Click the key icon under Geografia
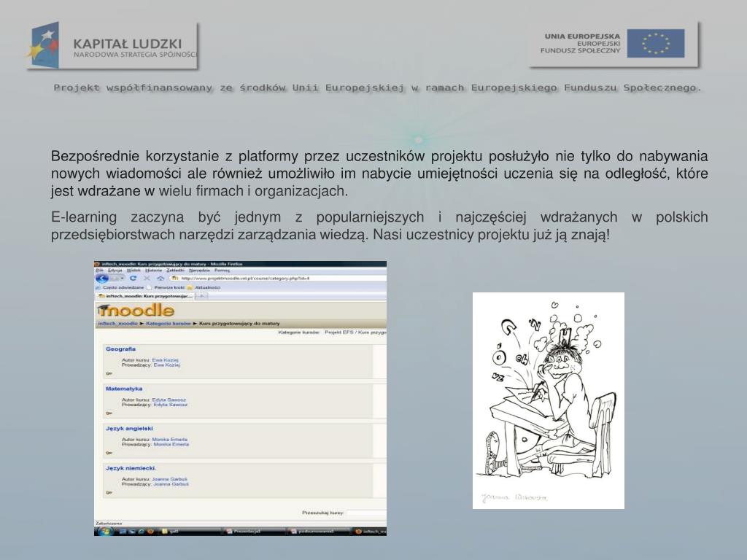The height and width of the screenshot is (560, 747). click(x=109, y=373)
